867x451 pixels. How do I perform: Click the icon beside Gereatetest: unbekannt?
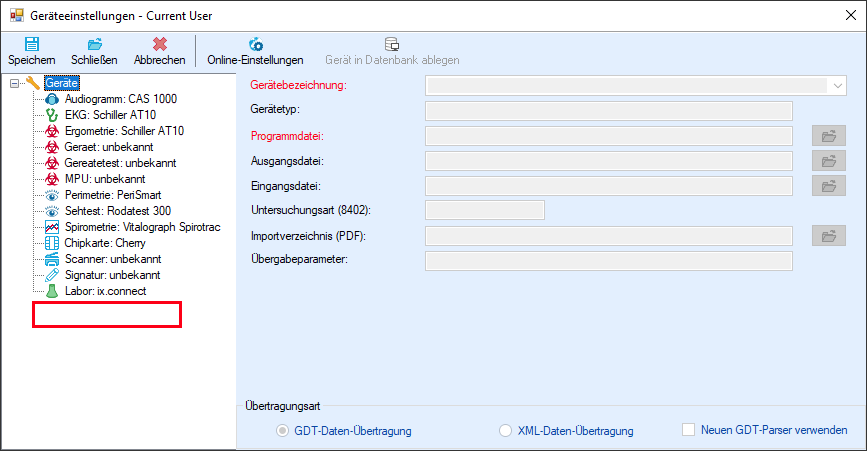coord(52,163)
